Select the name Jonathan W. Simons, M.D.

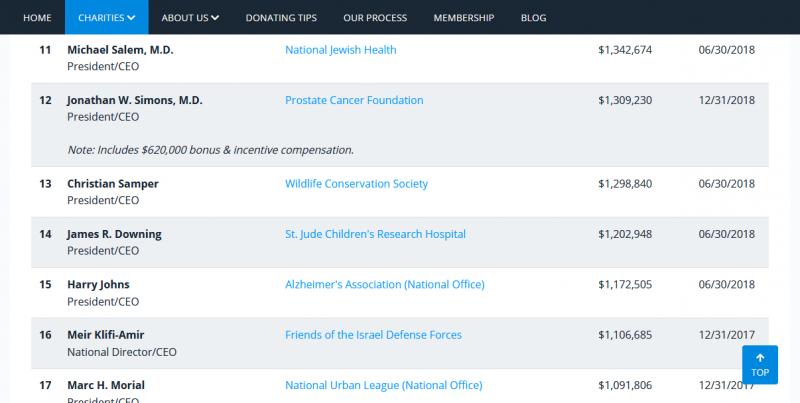135,100
